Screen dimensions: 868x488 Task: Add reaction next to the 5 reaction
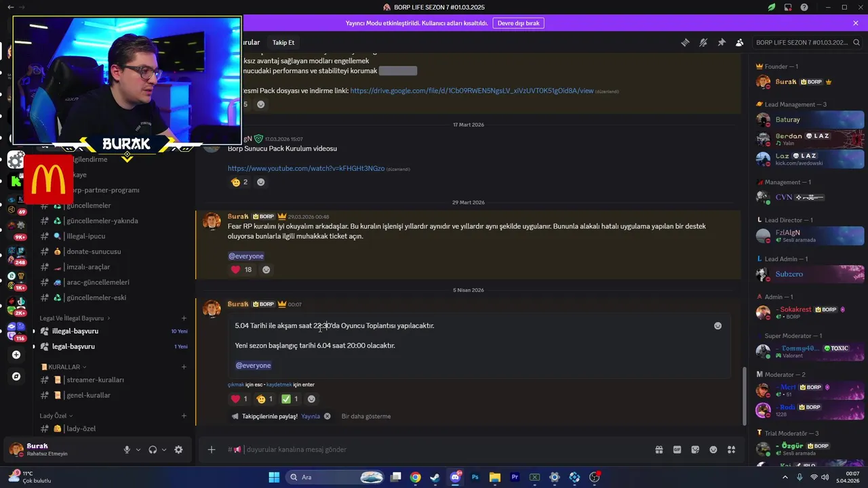(x=260, y=104)
